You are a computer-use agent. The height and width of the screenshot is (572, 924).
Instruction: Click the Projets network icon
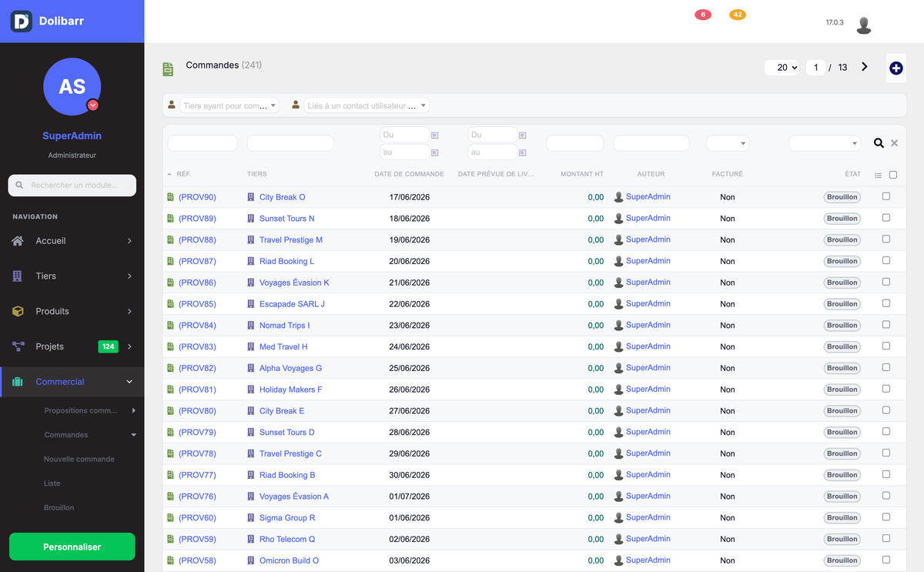coord(18,347)
